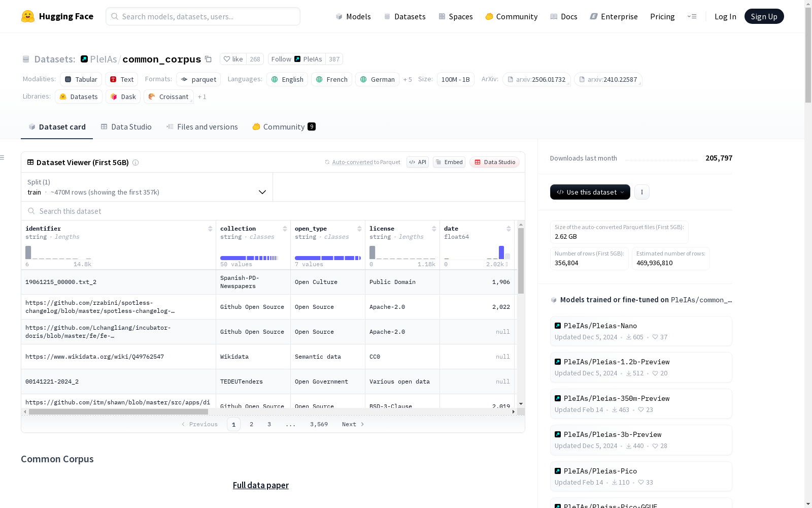The image size is (812, 508).
Task: Open the three-dots menu beside Use this dataset
Action: pos(642,192)
